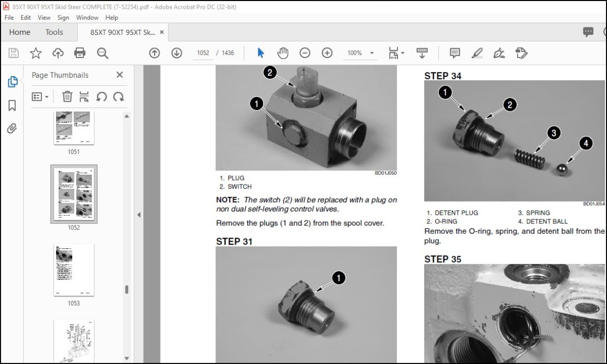Go to previous page using up arrow
Image resolution: width=607 pixels, height=364 pixels.
point(155,53)
